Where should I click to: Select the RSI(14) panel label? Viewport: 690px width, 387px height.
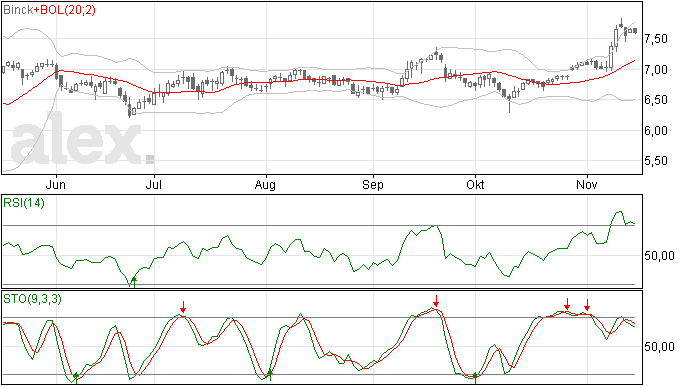[24, 203]
